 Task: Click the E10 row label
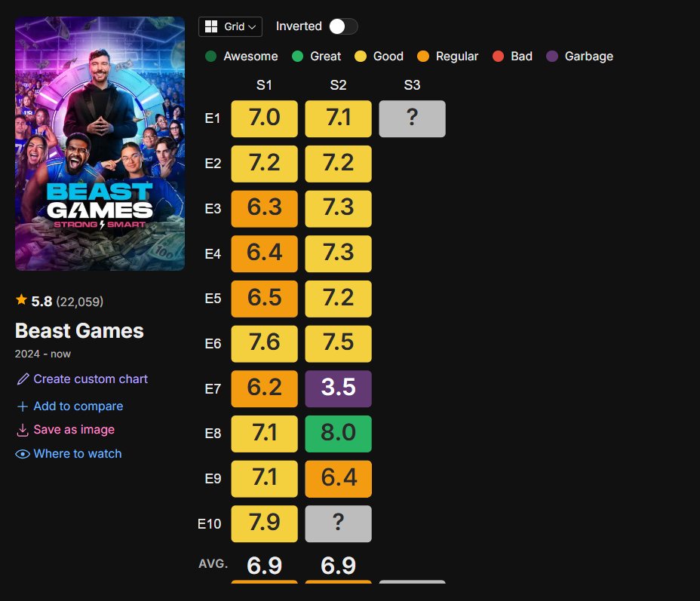pos(210,524)
